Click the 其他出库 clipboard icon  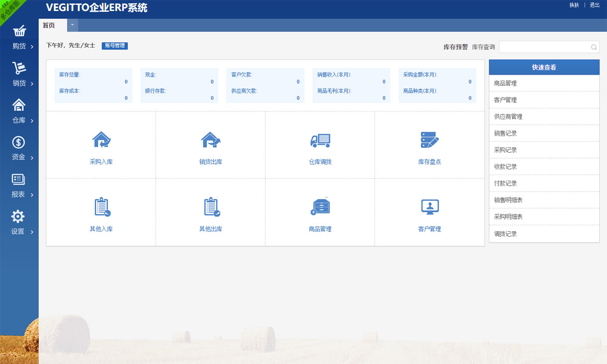pyautogui.click(x=210, y=207)
